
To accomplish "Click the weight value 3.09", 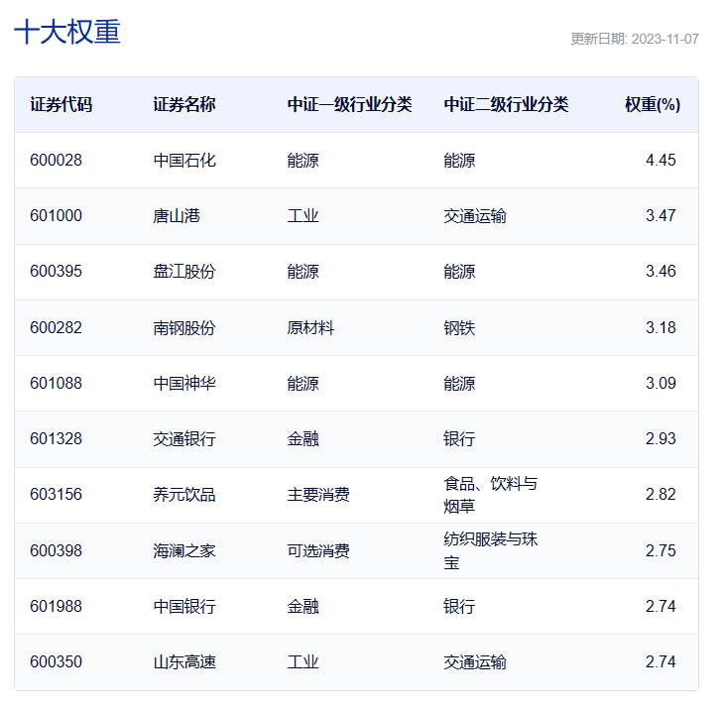I will click(661, 384).
